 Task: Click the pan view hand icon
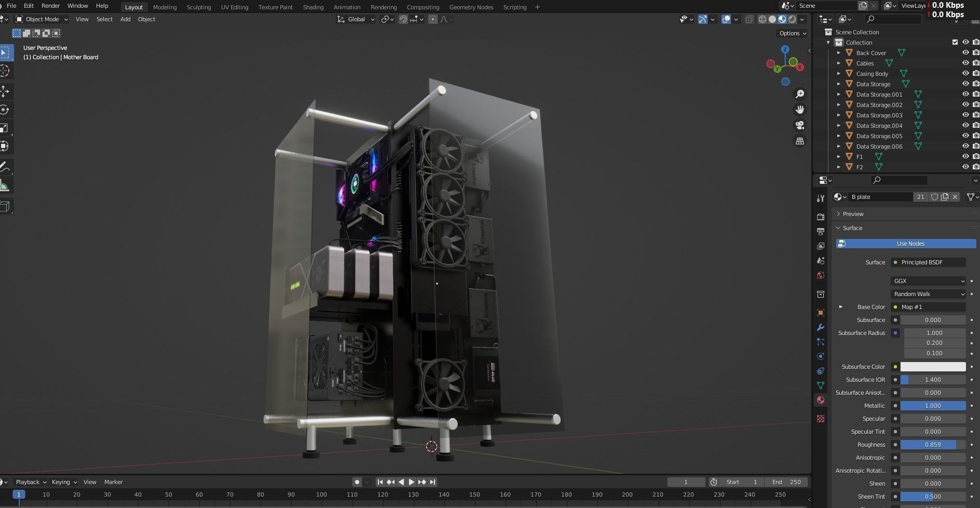point(800,110)
